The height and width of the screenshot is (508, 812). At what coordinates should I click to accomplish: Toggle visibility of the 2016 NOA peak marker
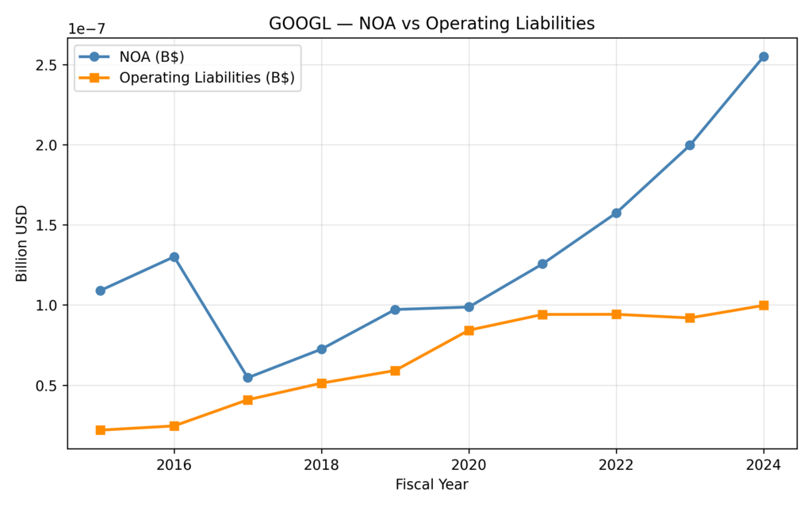click(x=174, y=256)
